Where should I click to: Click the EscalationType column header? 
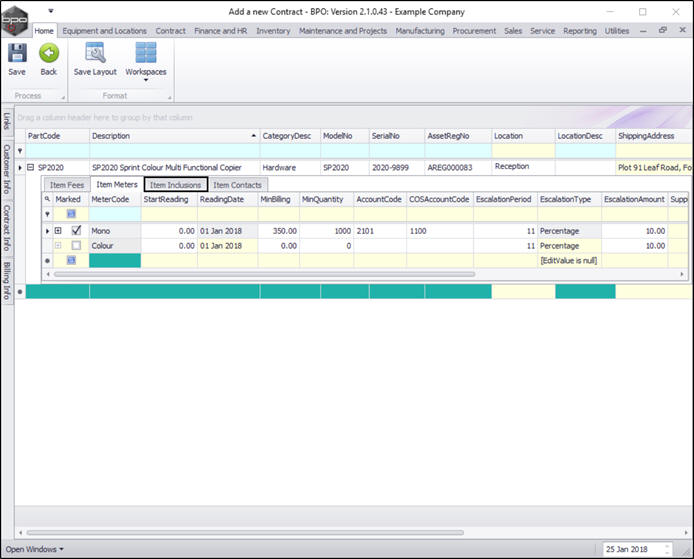click(569, 200)
